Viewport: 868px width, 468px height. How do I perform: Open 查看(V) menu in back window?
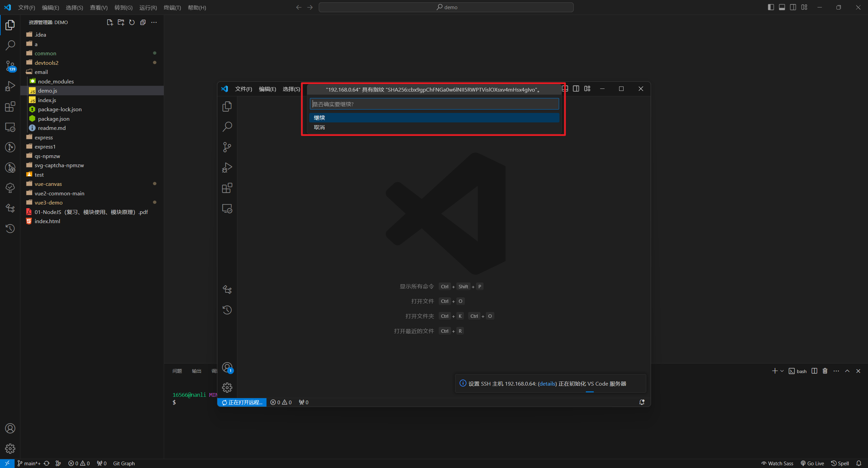pos(99,7)
